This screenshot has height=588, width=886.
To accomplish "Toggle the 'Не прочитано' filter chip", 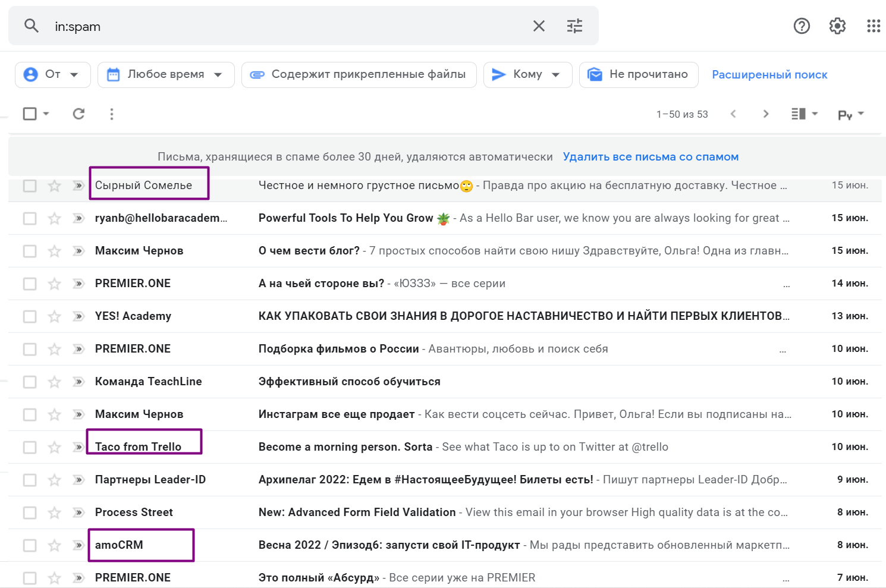I will point(639,74).
